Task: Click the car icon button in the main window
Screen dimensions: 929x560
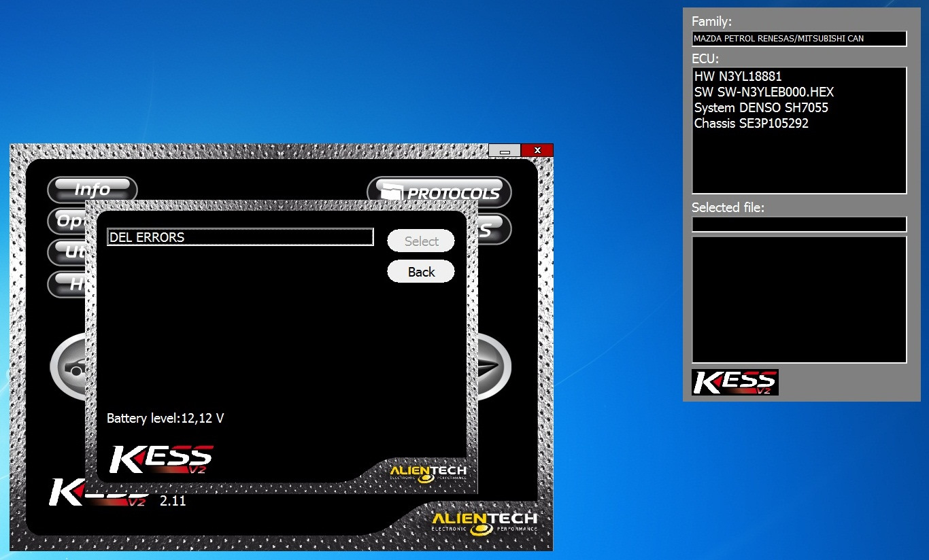Action: [x=68, y=368]
